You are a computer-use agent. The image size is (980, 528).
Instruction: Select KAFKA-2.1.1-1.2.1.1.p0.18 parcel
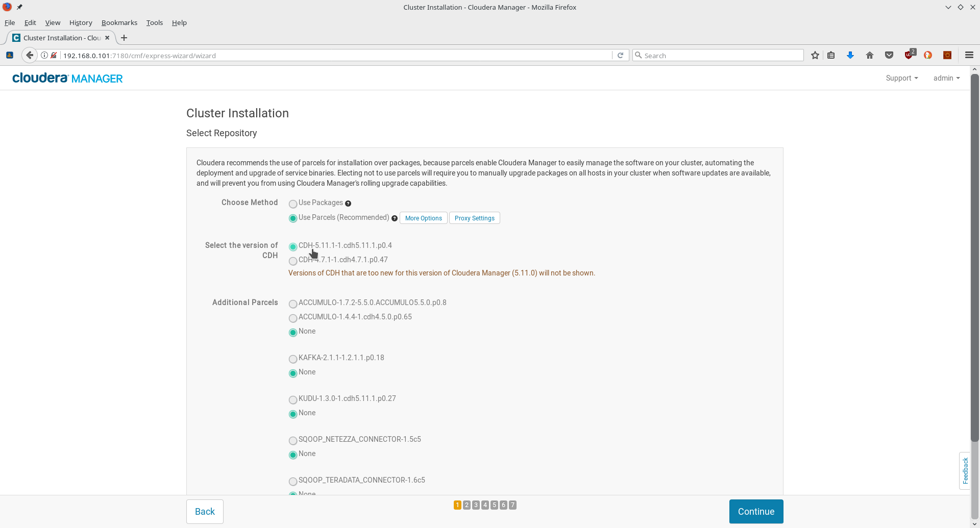point(293,359)
